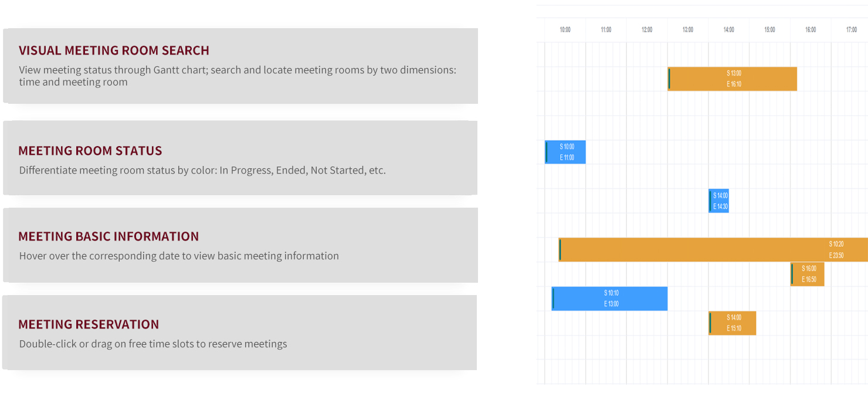Click the blue meeting 10:10 to 13:00
The height and width of the screenshot is (393, 868).
pyautogui.click(x=609, y=299)
